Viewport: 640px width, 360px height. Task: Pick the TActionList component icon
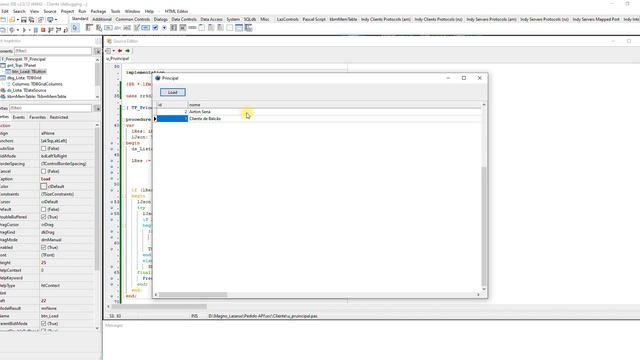pyautogui.click(x=248, y=28)
